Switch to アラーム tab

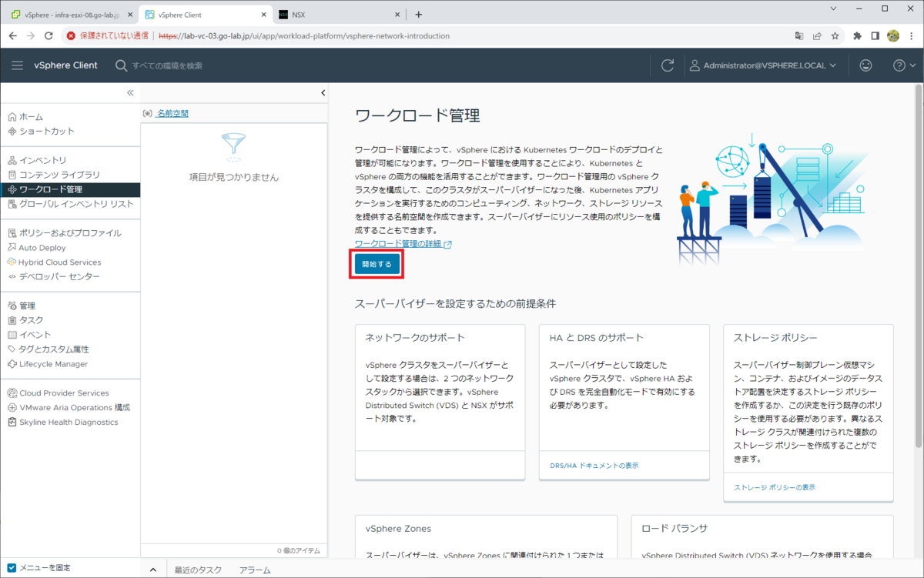point(254,570)
